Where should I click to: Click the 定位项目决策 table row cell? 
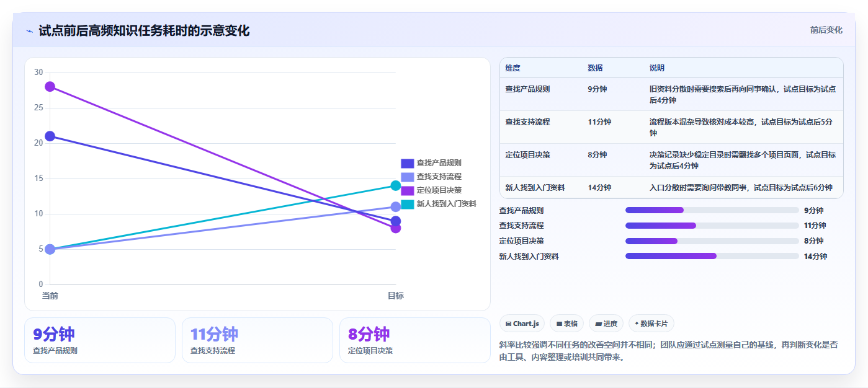pyautogui.click(x=541, y=160)
